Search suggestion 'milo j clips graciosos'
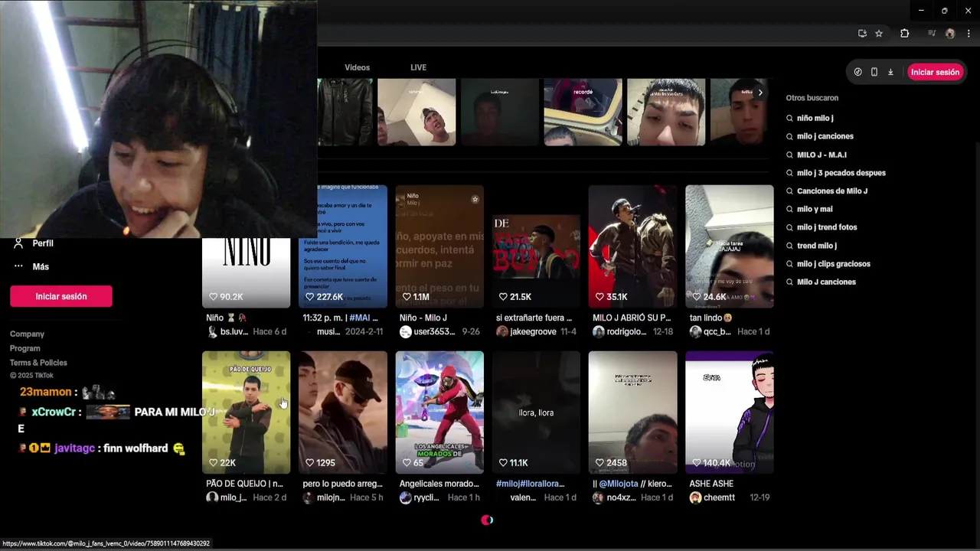The width and height of the screenshot is (980, 551). [x=834, y=264]
